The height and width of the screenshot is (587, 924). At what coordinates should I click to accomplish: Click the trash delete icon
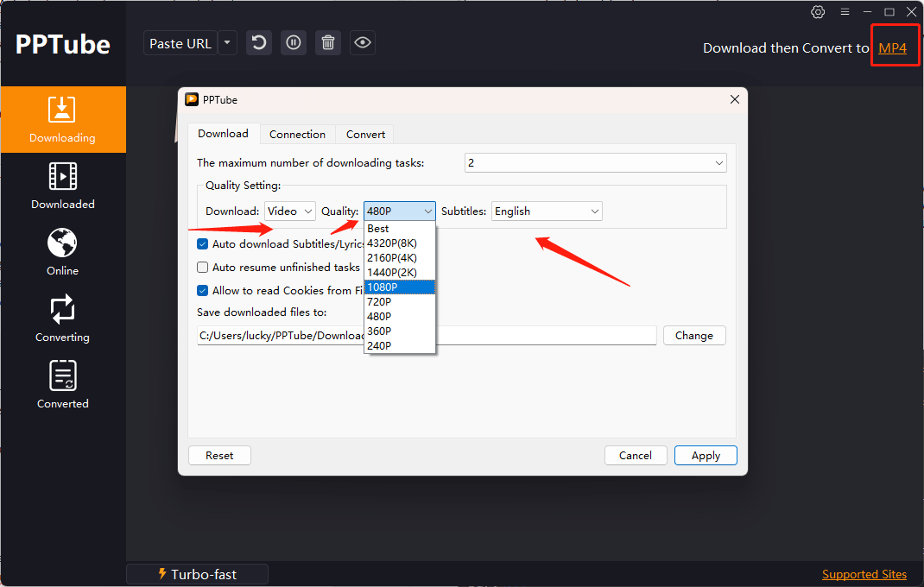tap(328, 43)
